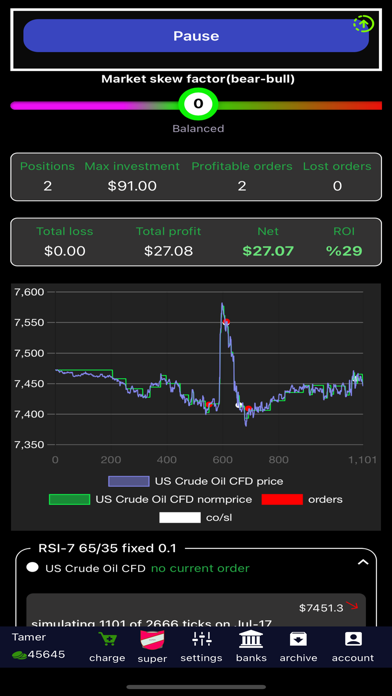The image size is (392, 696).
Task: Collapse the RSI-7 65/35 strategy panel chevron
Action: pos(363,563)
